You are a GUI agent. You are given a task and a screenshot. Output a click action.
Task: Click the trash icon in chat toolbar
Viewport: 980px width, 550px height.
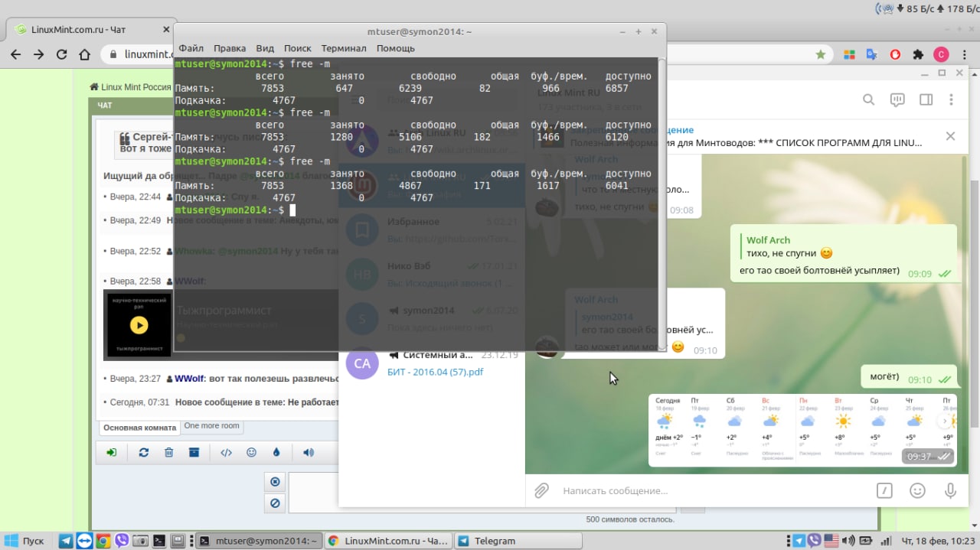[168, 453]
